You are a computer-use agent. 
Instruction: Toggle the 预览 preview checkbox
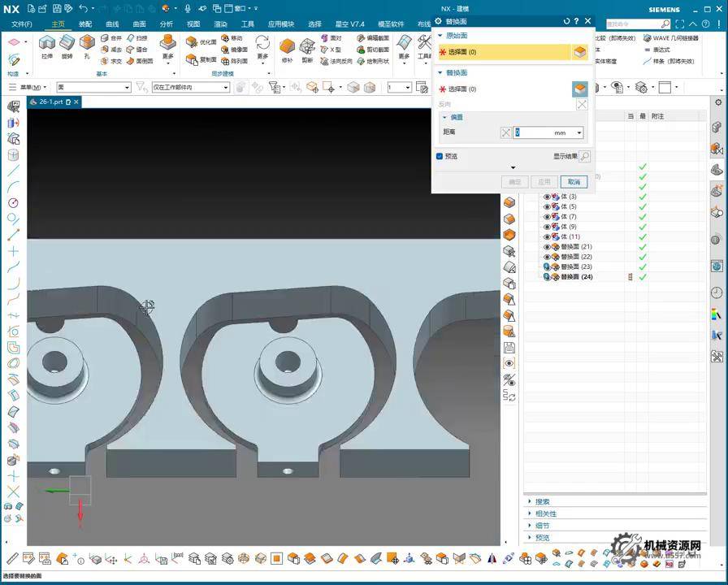coord(440,156)
